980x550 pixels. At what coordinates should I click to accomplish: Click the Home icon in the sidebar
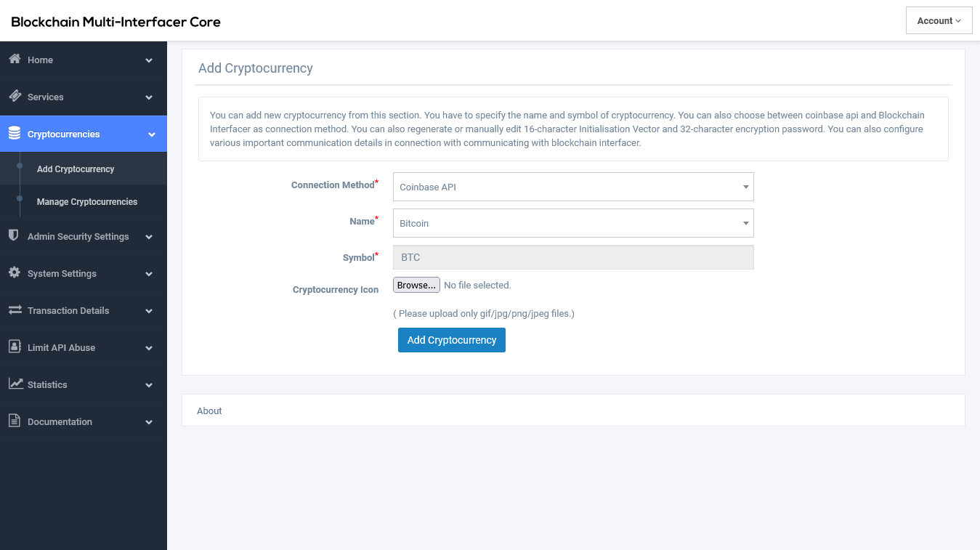point(13,60)
